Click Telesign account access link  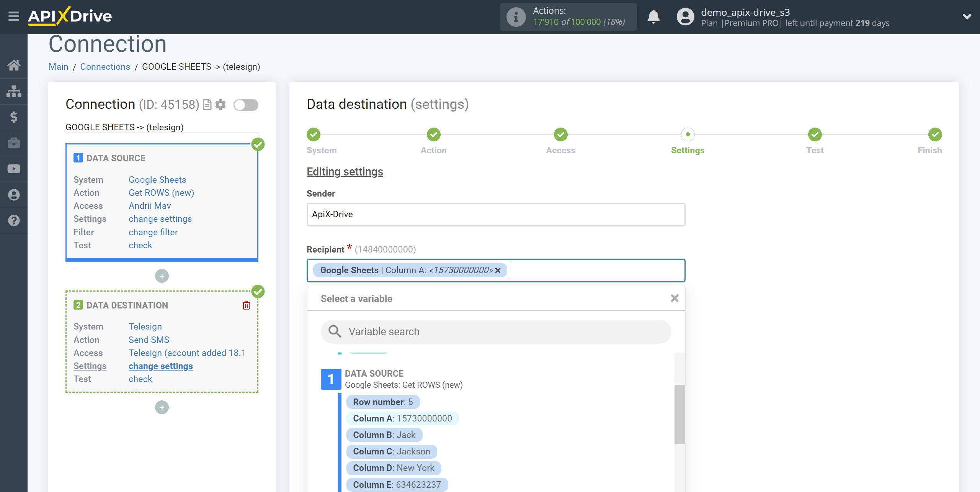187,353
